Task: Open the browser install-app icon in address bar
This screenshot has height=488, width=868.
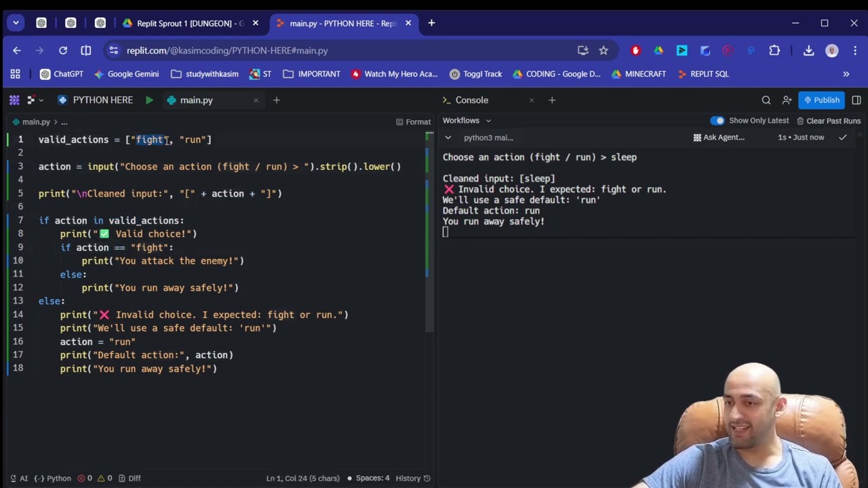Action: pyautogui.click(x=583, y=50)
